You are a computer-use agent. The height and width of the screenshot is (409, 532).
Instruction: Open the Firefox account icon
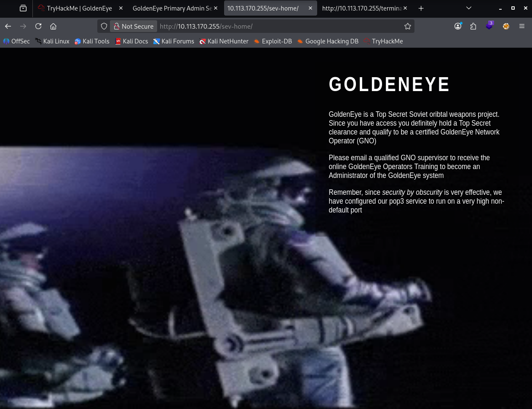[458, 26]
